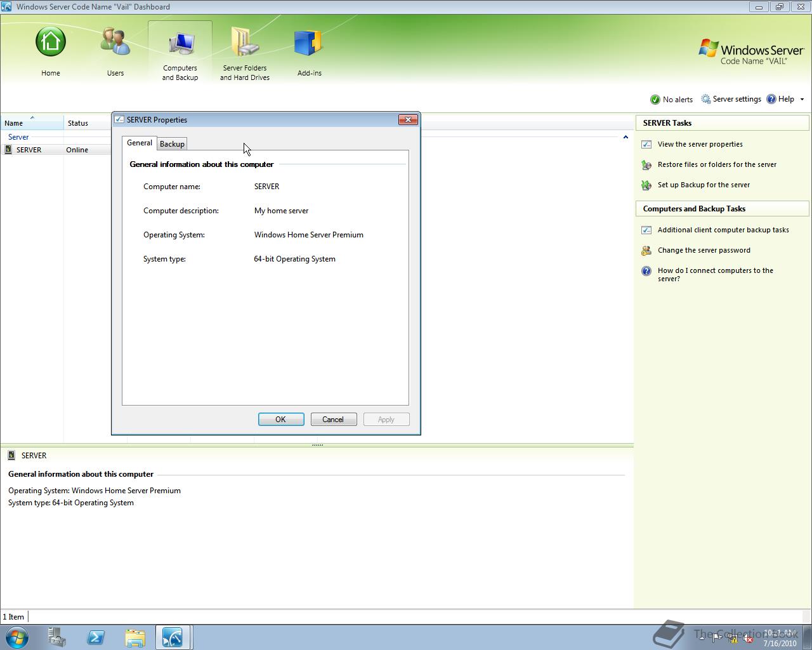Click the Online status of SERVER

click(77, 150)
